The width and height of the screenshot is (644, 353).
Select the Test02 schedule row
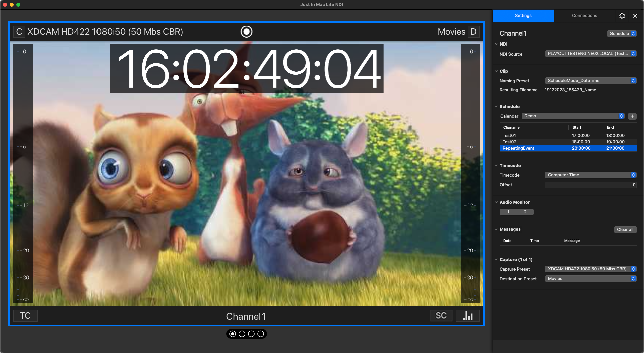point(568,142)
